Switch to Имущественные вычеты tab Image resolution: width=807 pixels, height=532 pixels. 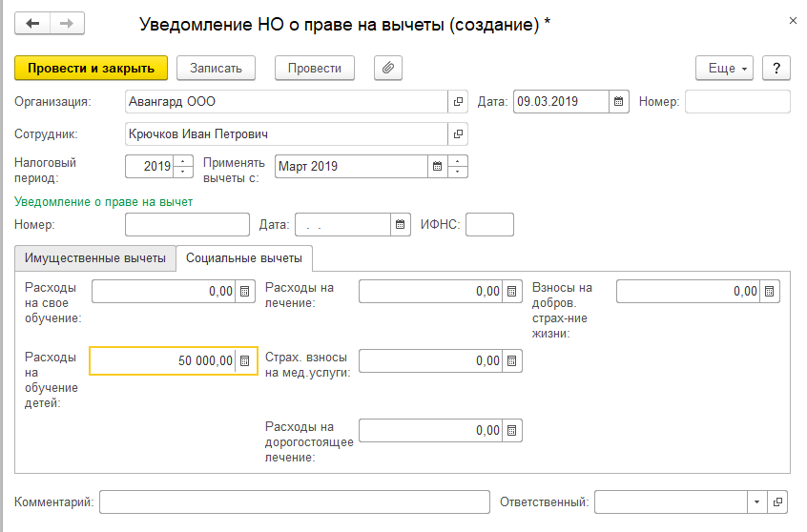[95, 258]
